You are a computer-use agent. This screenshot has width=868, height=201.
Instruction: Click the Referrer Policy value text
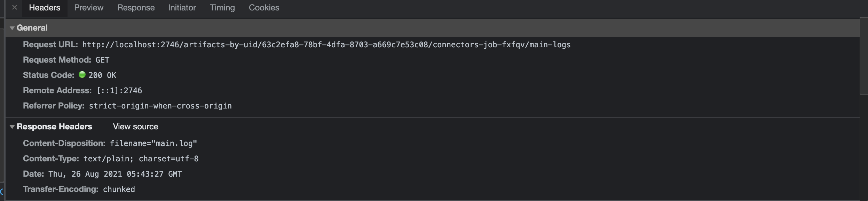click(x=160, y=106)
